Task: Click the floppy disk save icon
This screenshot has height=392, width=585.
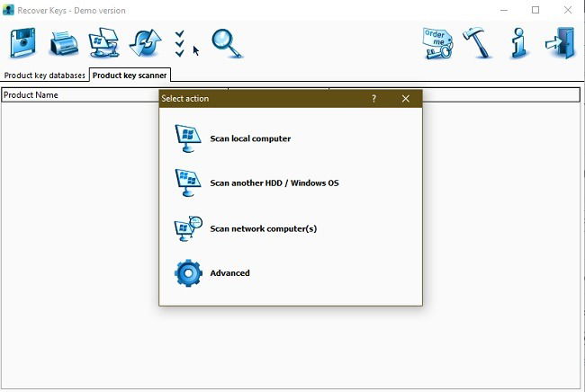Action: [x=22, y=42]
